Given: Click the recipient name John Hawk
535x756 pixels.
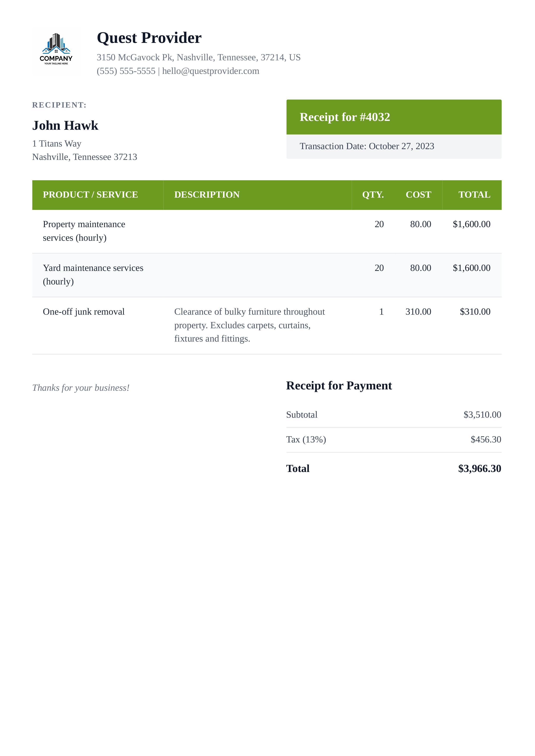Looking at the screenshot, I should click(x=65, y=125).
